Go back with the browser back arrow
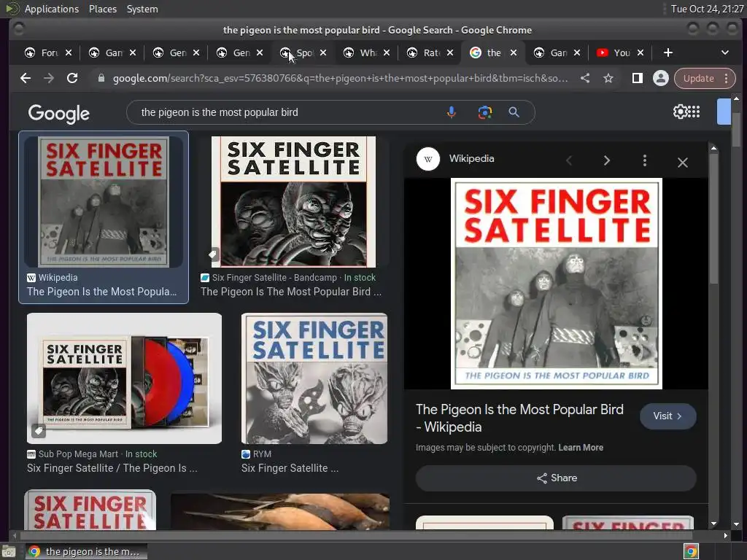747x560 pixels. pos(26,78)
